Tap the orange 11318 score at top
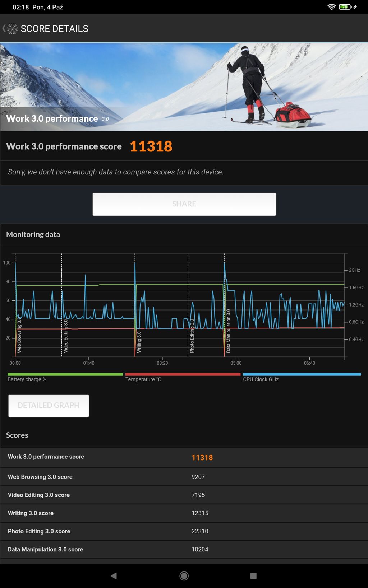Viewport: 368px width, 588px height. (151, 146)
